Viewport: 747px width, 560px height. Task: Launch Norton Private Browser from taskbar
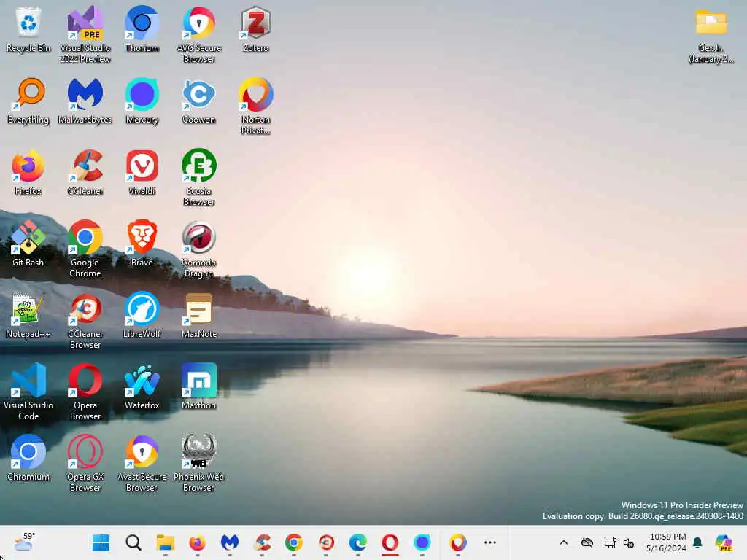click(458, 542)
